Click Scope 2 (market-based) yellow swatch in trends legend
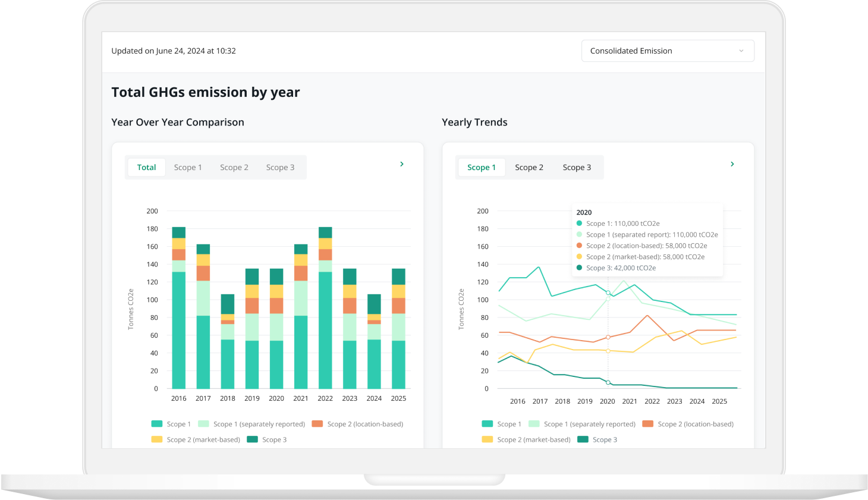This screenshot has height=500, width=868. tap(488, 440)
